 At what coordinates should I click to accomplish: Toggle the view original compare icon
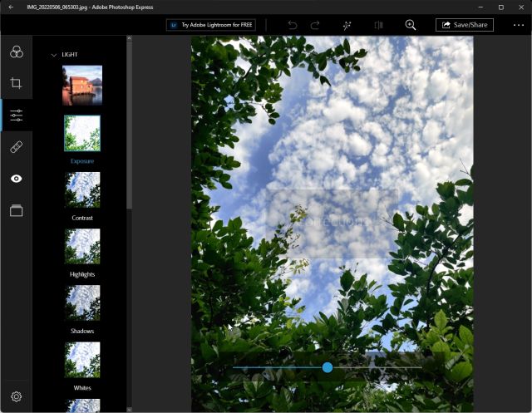[379, 25]
